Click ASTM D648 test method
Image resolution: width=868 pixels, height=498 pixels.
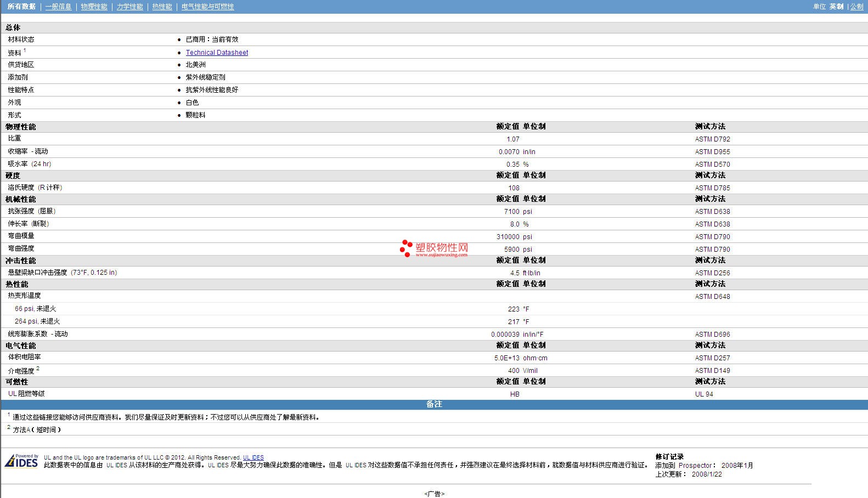coord(712,297)
